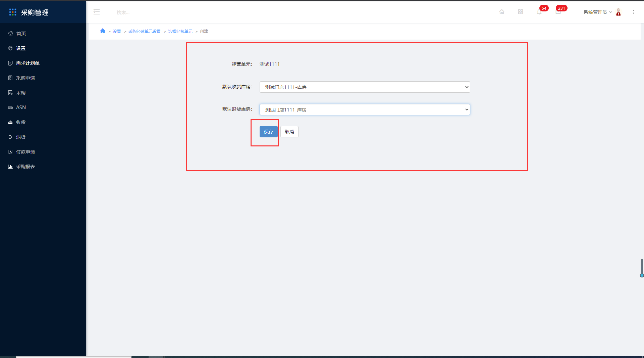The width and height of the screenshot is (644, 358).
Task: Click the 采购申请 document icon
Action: click(10, 78)
